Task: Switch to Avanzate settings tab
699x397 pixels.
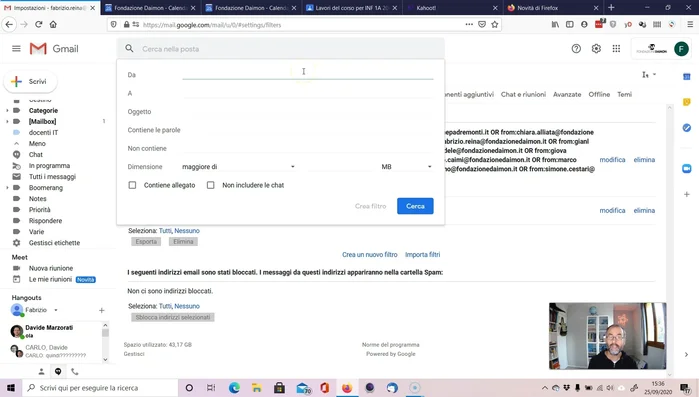Action: (567, 94)
